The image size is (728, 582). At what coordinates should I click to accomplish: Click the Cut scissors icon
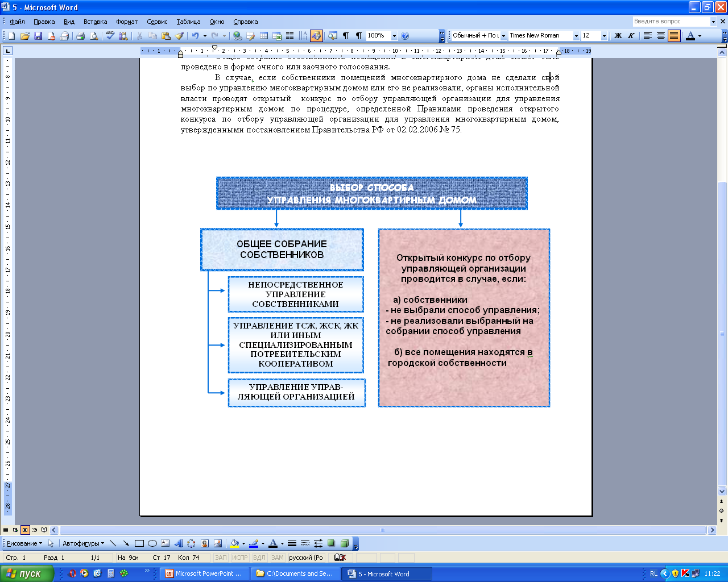139,35
